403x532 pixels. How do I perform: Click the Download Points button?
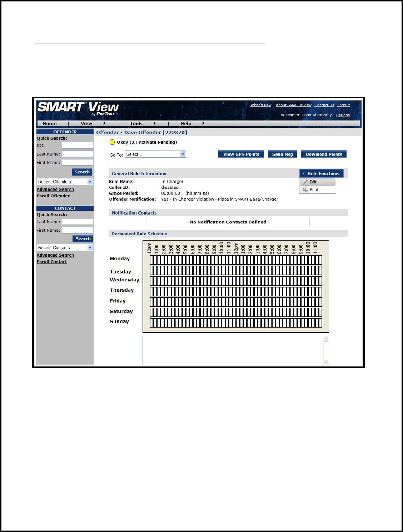coord(324,154)
